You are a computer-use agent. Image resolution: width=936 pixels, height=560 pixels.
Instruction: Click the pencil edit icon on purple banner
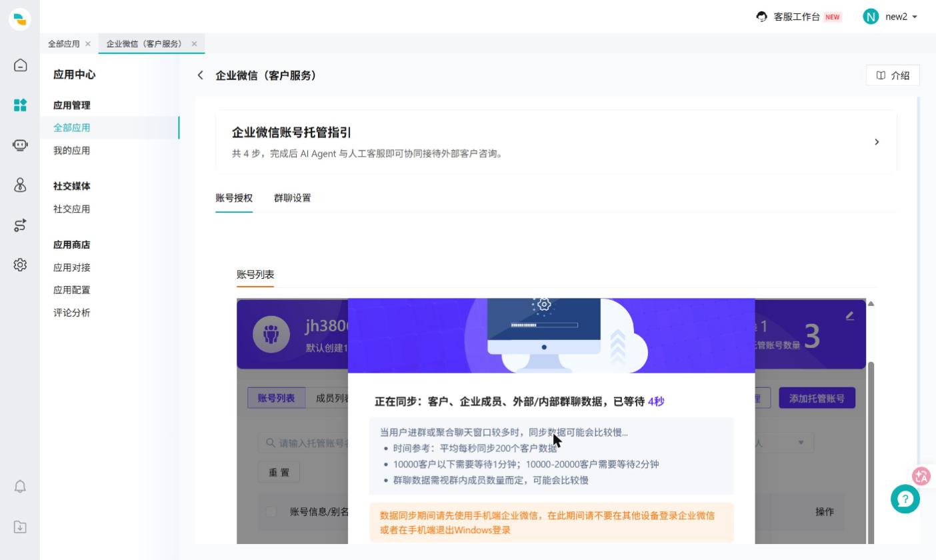pos(849,315)
